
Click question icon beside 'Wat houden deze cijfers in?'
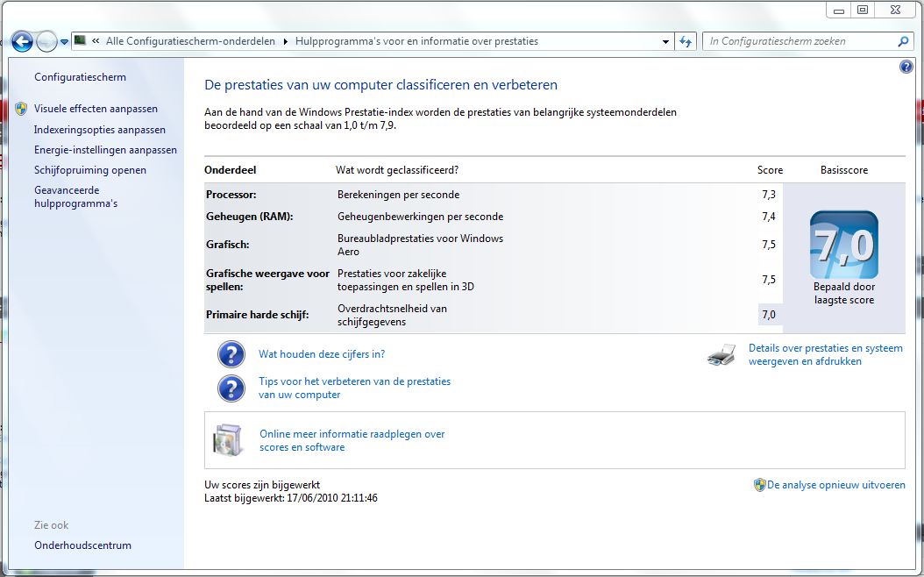[x=231, y=354]
